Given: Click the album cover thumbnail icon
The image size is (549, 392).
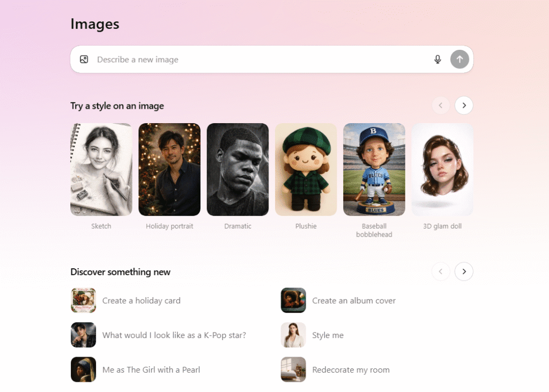Looking at the screenshot, I should coord(293,300).
